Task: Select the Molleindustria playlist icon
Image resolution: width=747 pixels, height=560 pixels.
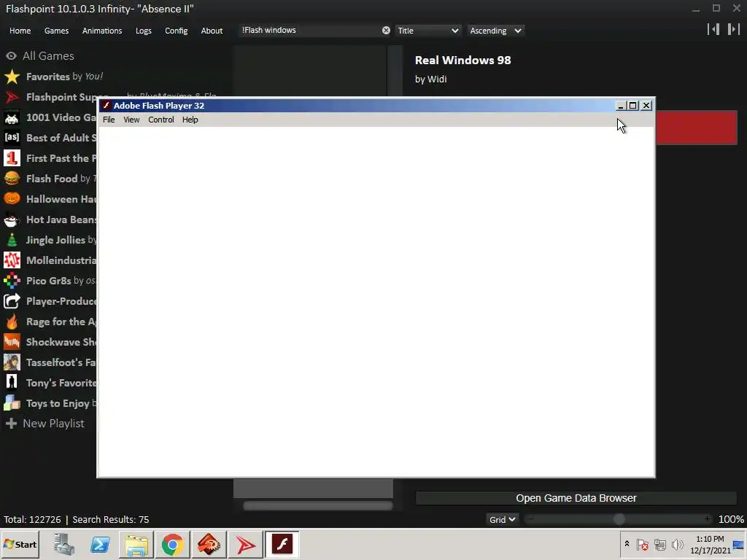Action: pos(12,260)
